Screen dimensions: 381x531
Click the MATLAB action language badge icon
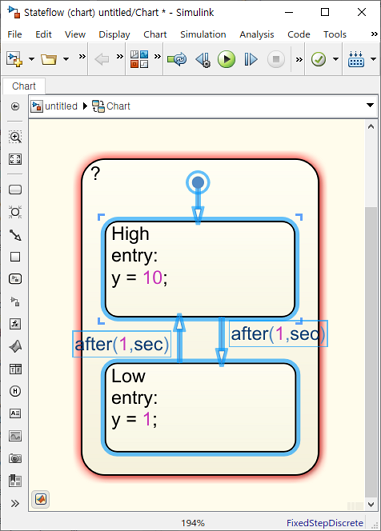pyautogui.click(x=41, y=499)
